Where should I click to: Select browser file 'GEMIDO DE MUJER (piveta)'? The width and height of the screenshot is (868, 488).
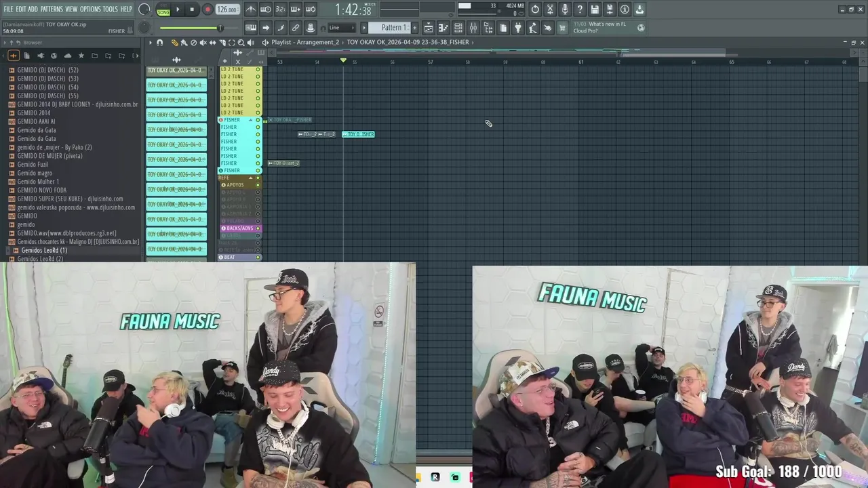coord(50,156)
